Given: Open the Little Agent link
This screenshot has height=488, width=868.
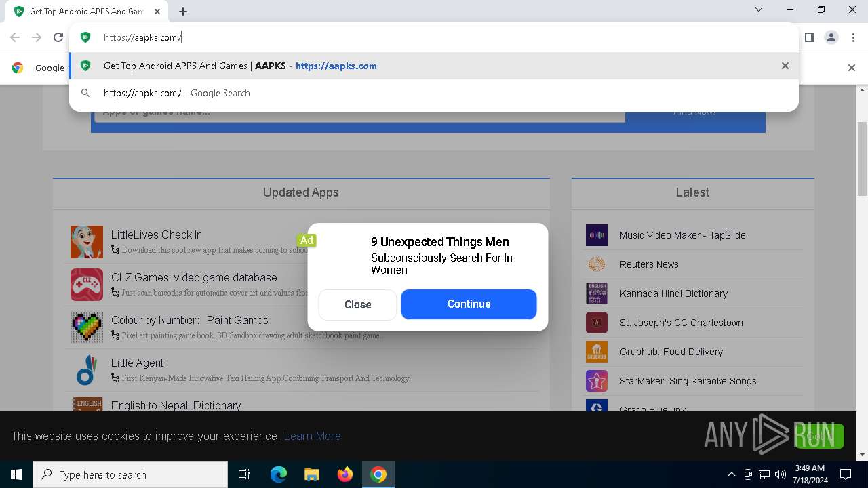Looking at the screenshot, I should (137, 363).
